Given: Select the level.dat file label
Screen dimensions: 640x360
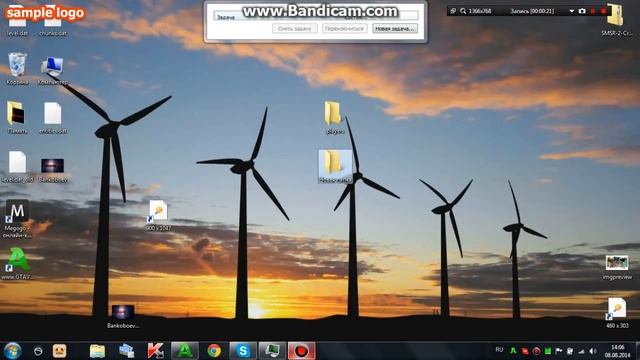Looking at the screenshot, I should coord(17,33).
